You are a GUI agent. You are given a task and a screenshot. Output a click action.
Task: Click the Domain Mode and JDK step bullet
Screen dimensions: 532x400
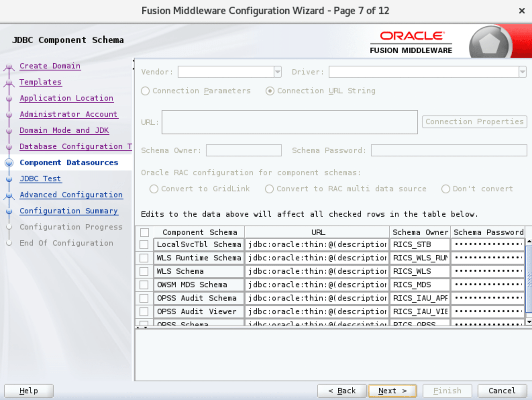9,131
